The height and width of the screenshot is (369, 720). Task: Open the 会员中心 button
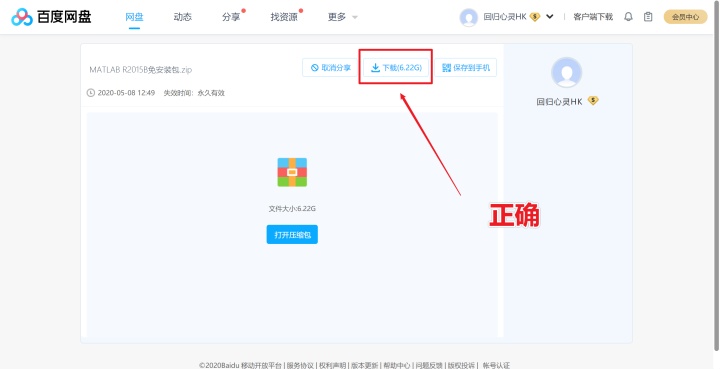(x=685, y=17)
